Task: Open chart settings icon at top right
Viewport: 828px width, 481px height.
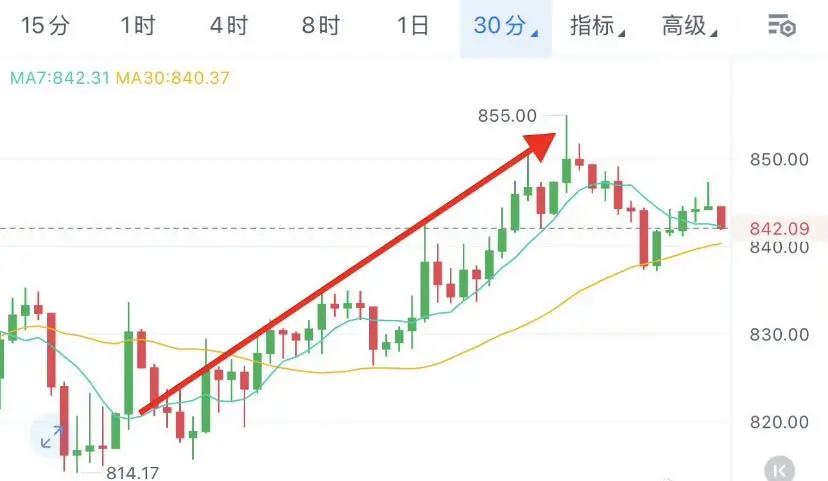Action: (782, 25)
